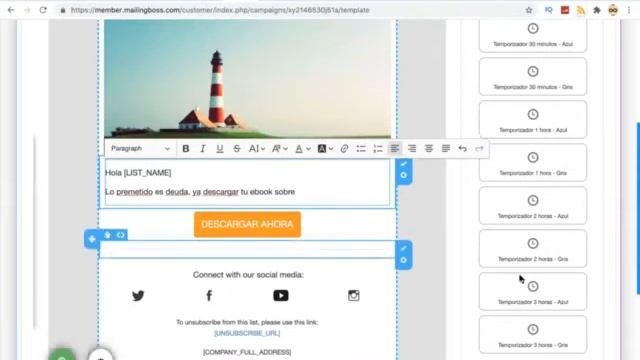Screen dimensions: 640x360
Task: Click the browser back arrow
Action: pos(11,10)
